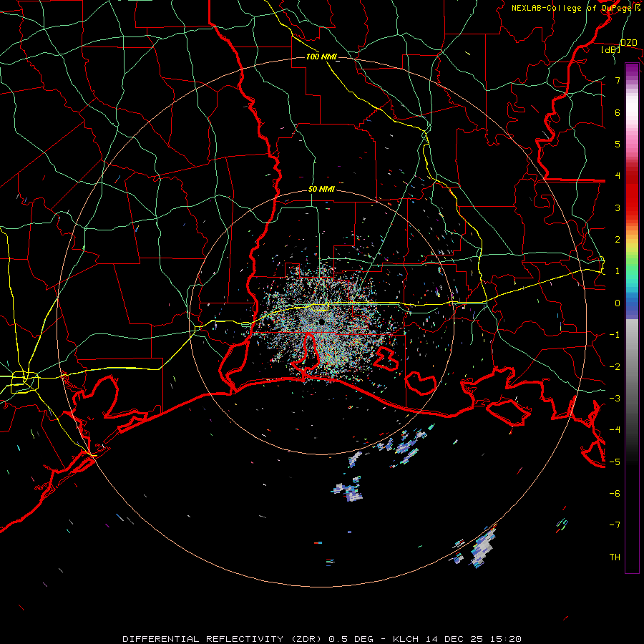Click the scale value "-1"
The height and width of the screenshot is (644, 644).
pyautogui.click(x=615, y=335)
